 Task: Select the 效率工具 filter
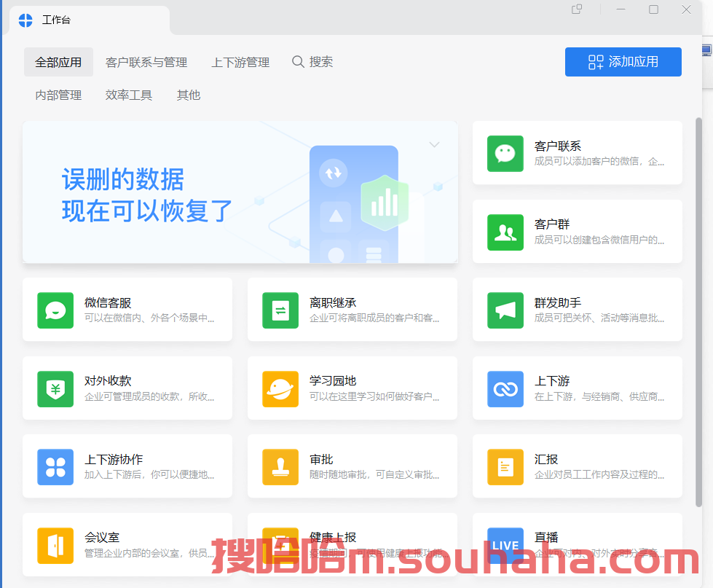pos(128,95)
